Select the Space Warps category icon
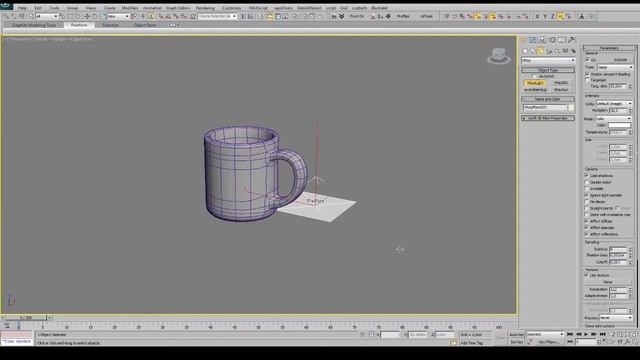 [565, 51]
